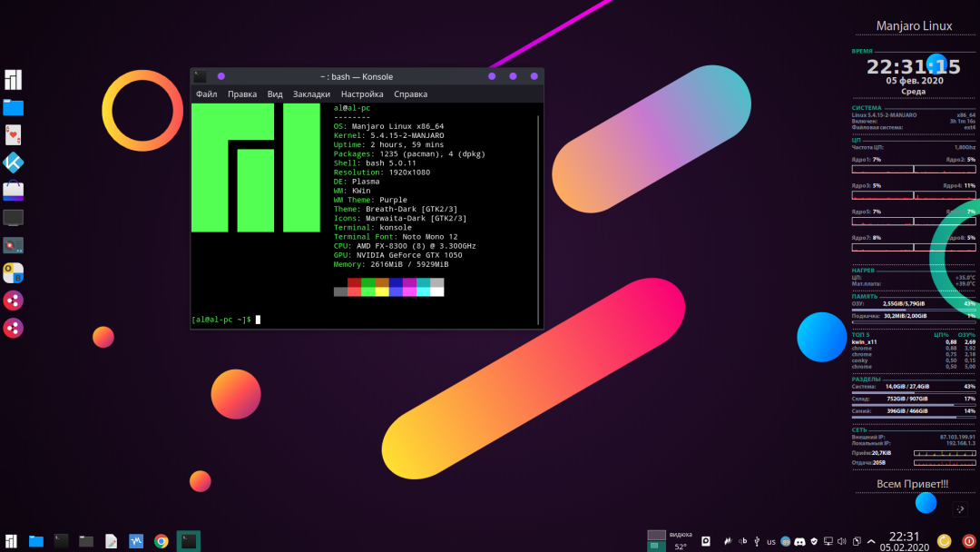Viewport: 980px width, 552px height.
Task: Open the Файл menu in Konsole
Action: [x=206, y=94]
